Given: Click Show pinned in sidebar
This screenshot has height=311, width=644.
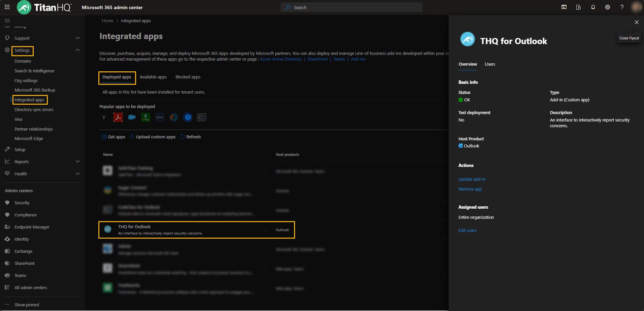Looking at the screenshot, I should tap(27, 305).
